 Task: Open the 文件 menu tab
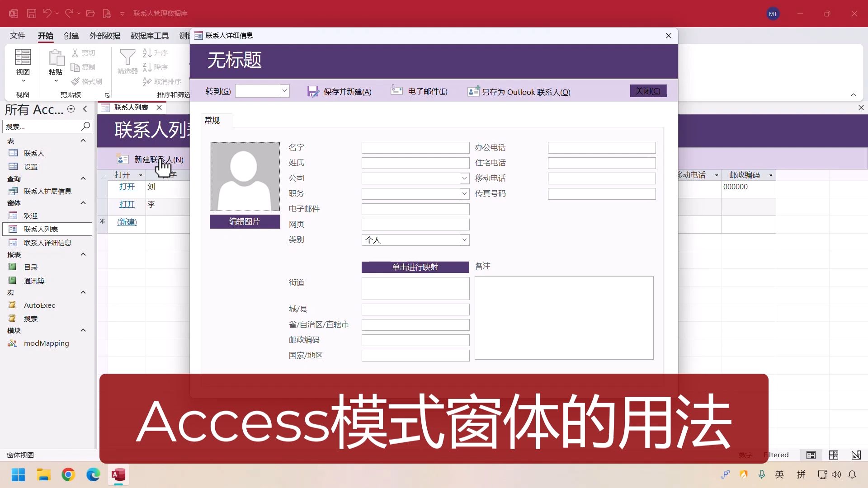click(x=18, y=36)
